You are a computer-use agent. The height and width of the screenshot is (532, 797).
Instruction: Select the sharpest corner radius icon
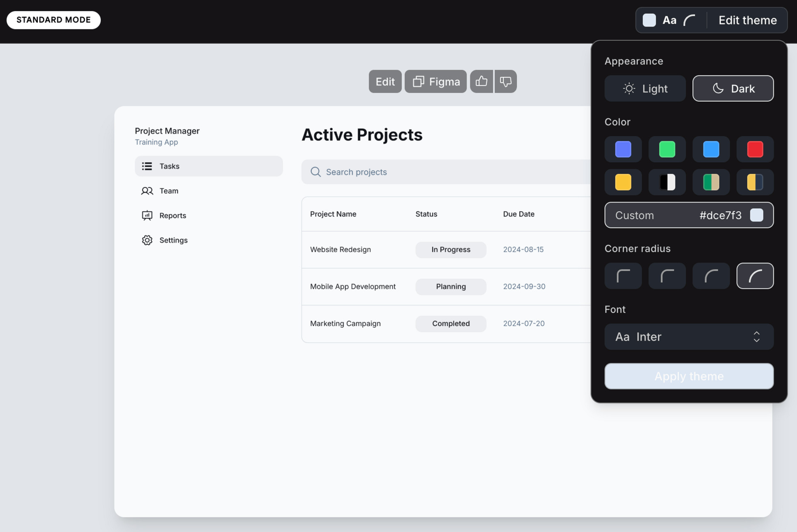pyautogui.click(x=623, y=276)
